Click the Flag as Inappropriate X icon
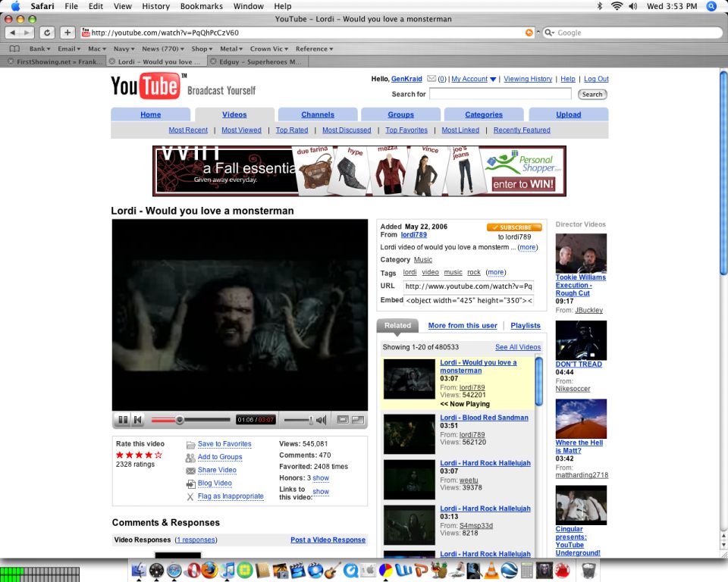The image size is (728, 582). point(190,496)
